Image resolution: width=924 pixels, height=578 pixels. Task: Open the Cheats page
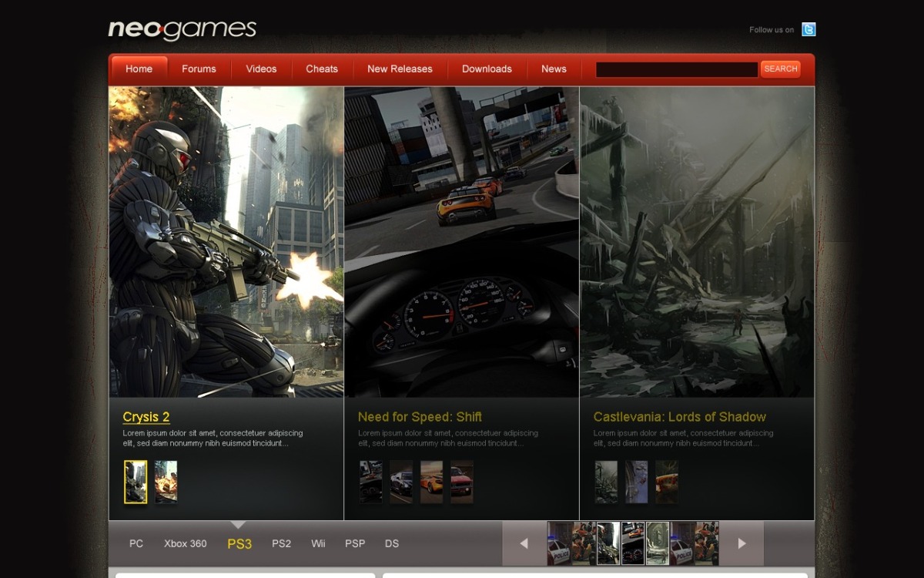(x=322, y=69)
